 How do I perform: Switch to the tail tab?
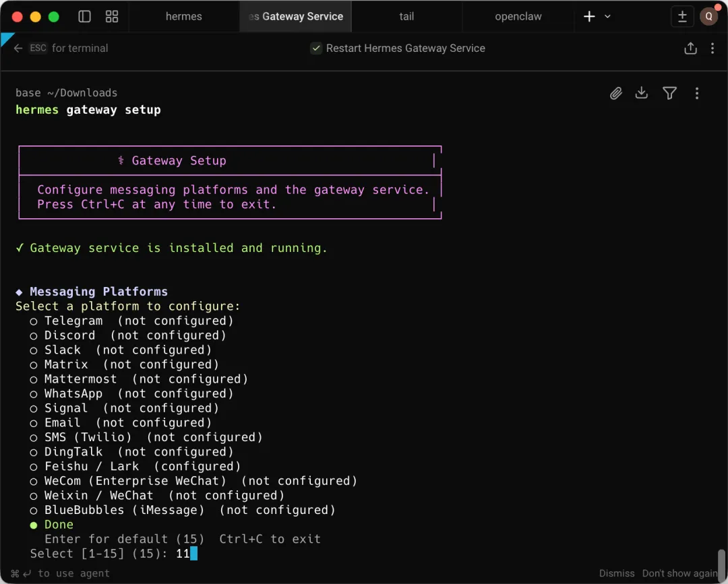point(406,17)
